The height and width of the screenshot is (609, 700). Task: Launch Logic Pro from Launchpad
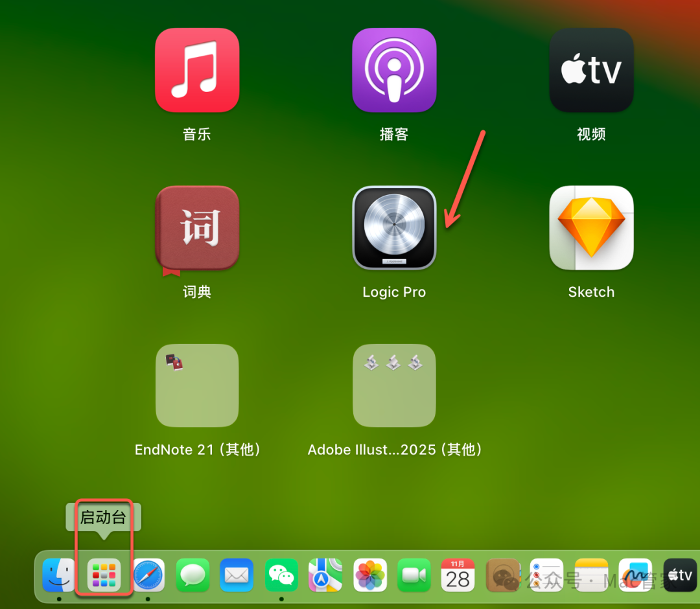pyautogui.click(x=394, y=228)
